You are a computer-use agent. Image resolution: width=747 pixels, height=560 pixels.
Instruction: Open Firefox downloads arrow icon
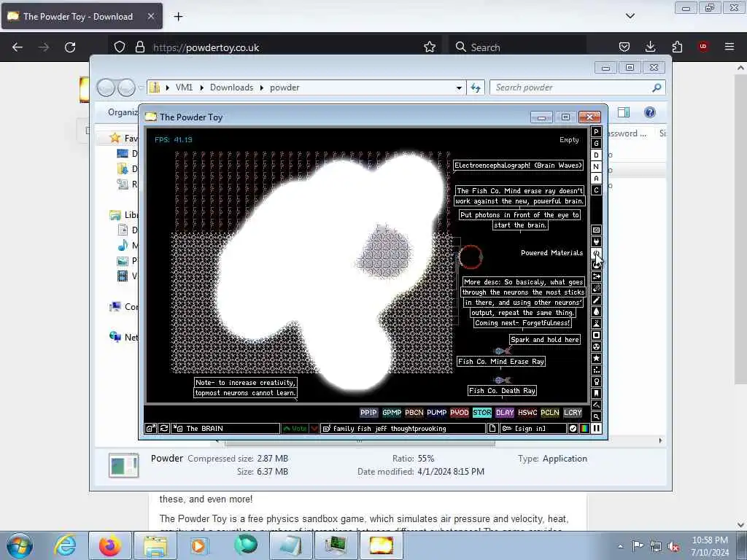pyautogui.click(x=650, y=47)
